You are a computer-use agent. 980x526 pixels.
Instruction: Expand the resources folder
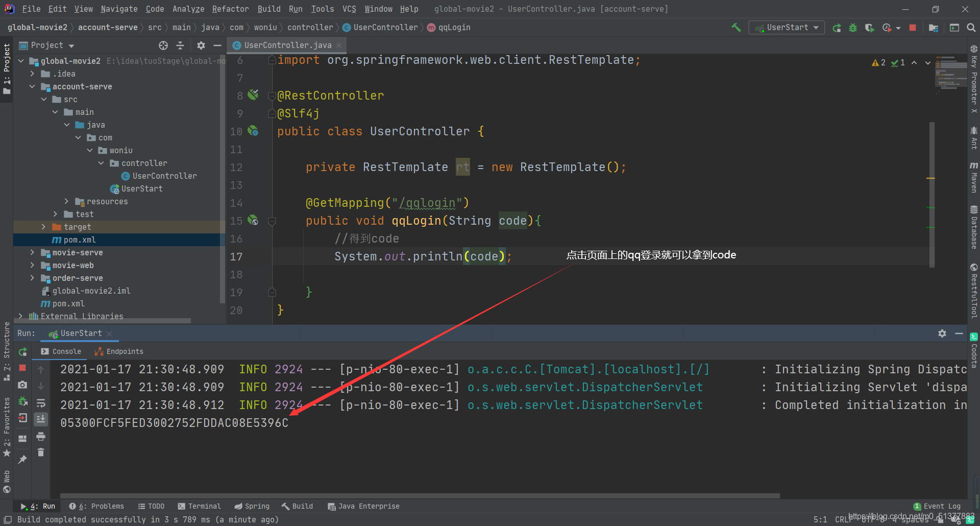66,201
